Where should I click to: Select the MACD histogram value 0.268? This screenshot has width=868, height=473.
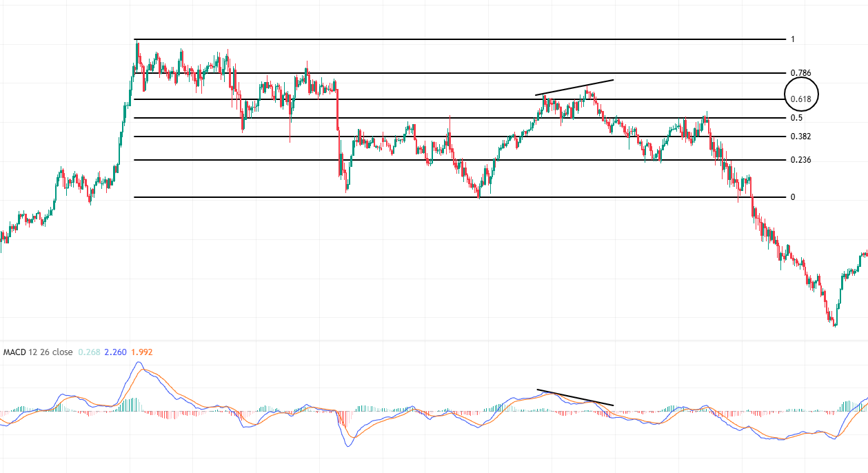[88, 352]
